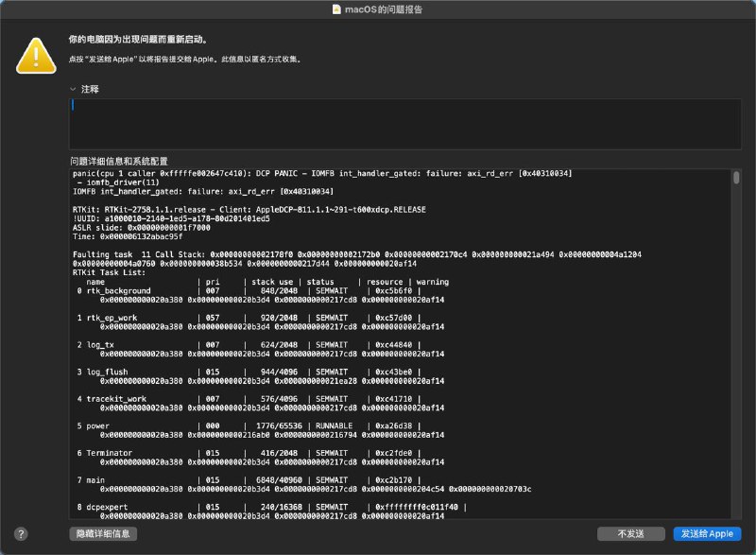
Task: Click the Faulting task 11 Call Stack line
Action: tap(357, 254)
